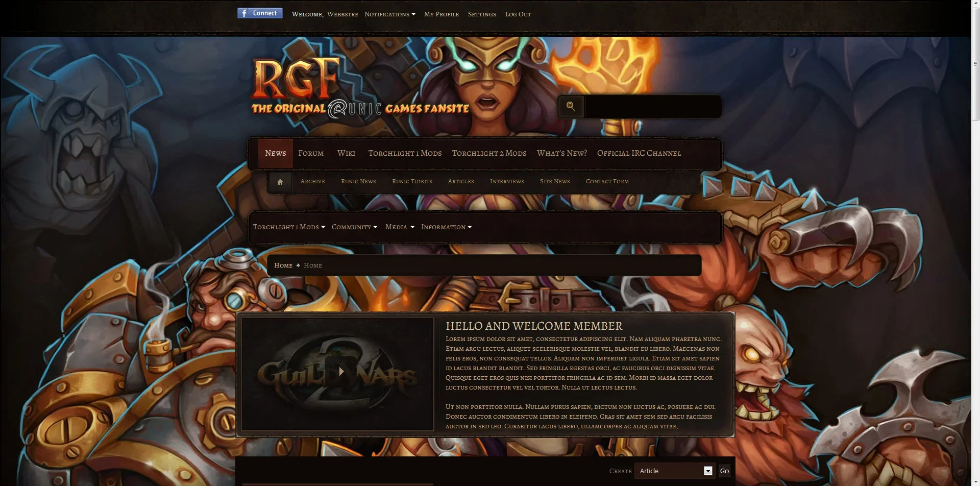Open Site News submenu link

coord(555,181)
